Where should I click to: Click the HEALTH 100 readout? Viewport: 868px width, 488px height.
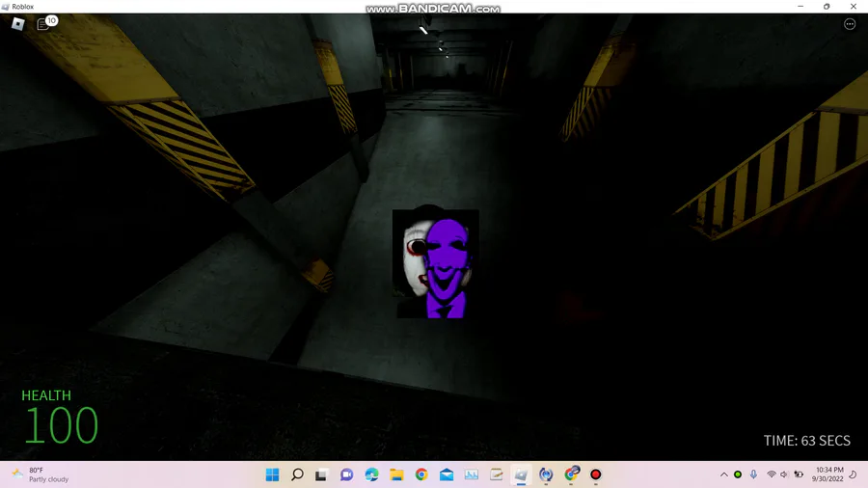click(x=60, y=417)
